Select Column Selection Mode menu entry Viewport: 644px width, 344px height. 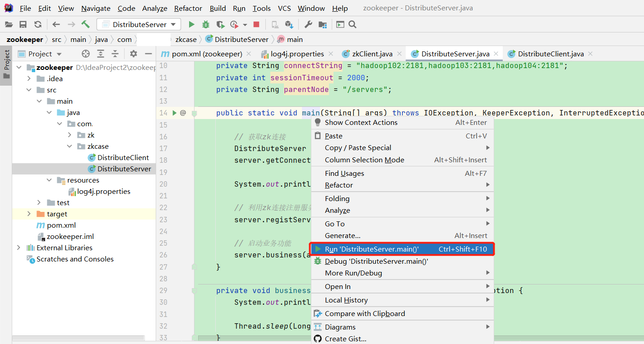[x=402, y=160]
